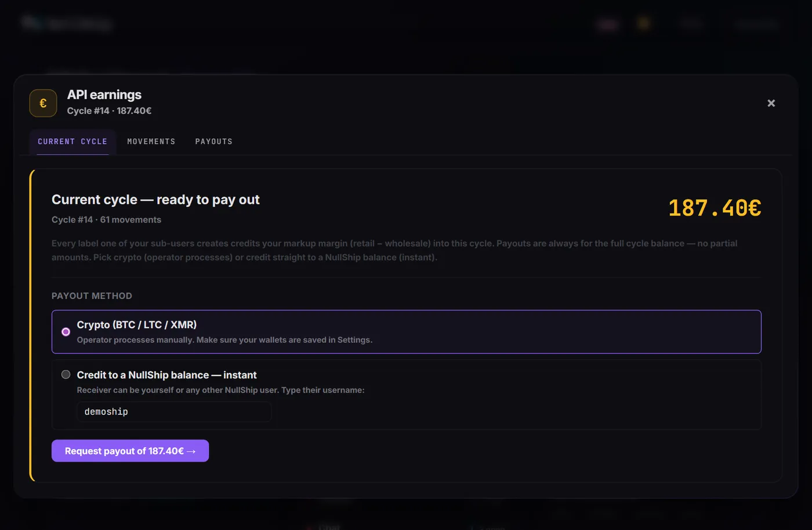Click the Operator processes manually description text
Screen dimensions: 812x530
224,340
